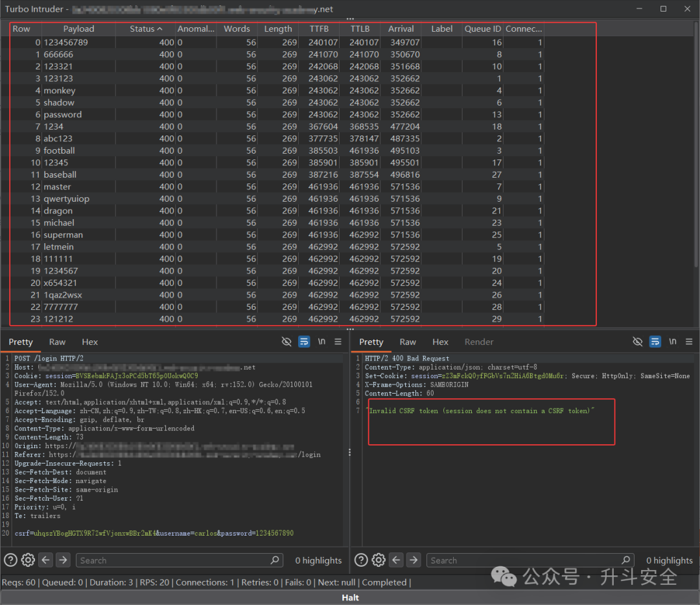Open request panel settings gear

tap(28, 560)
